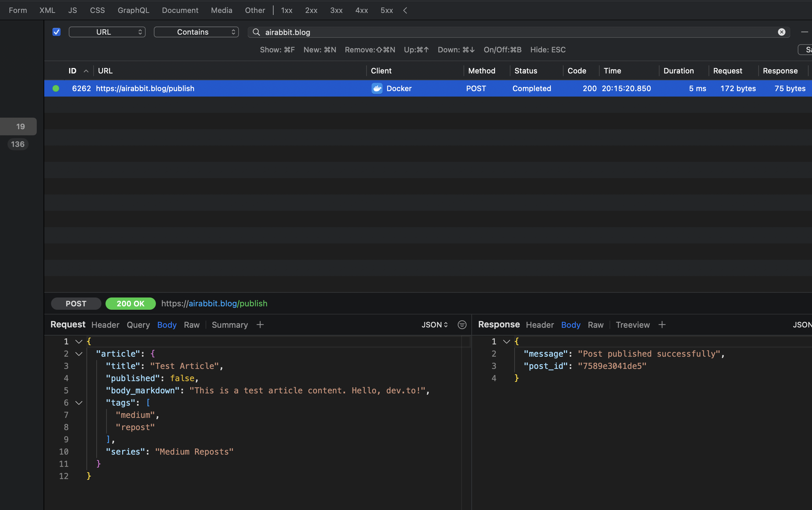Screen dimensions: 812x510
Task: Click the green status dot of request 6262
Action: click(56, 88)
